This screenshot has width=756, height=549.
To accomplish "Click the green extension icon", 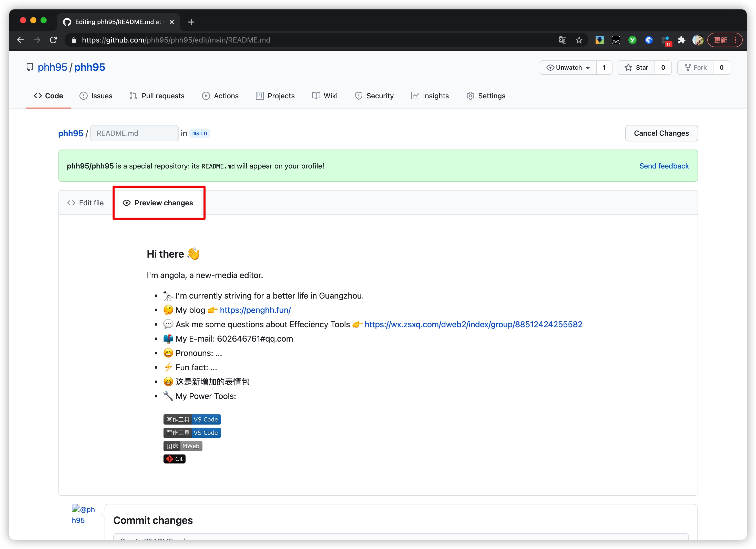I will point(632,40).
